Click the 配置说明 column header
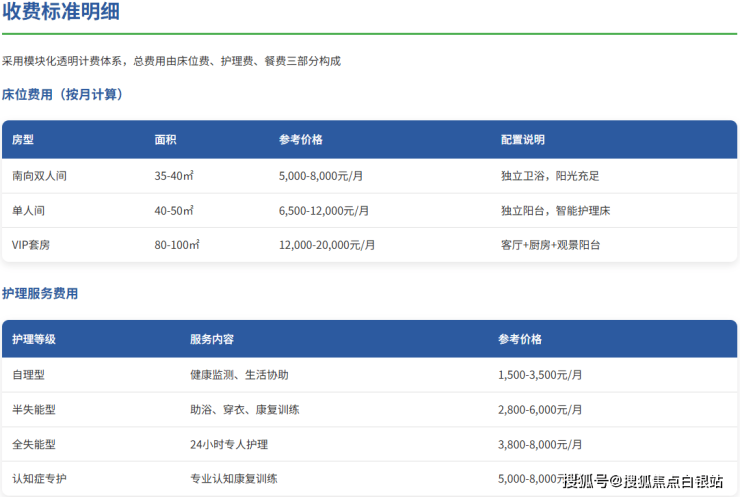 coord(523,140)
